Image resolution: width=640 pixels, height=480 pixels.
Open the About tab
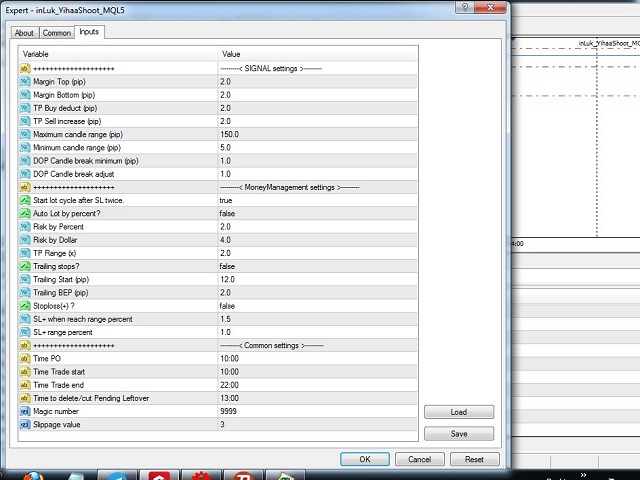point(24,33)
